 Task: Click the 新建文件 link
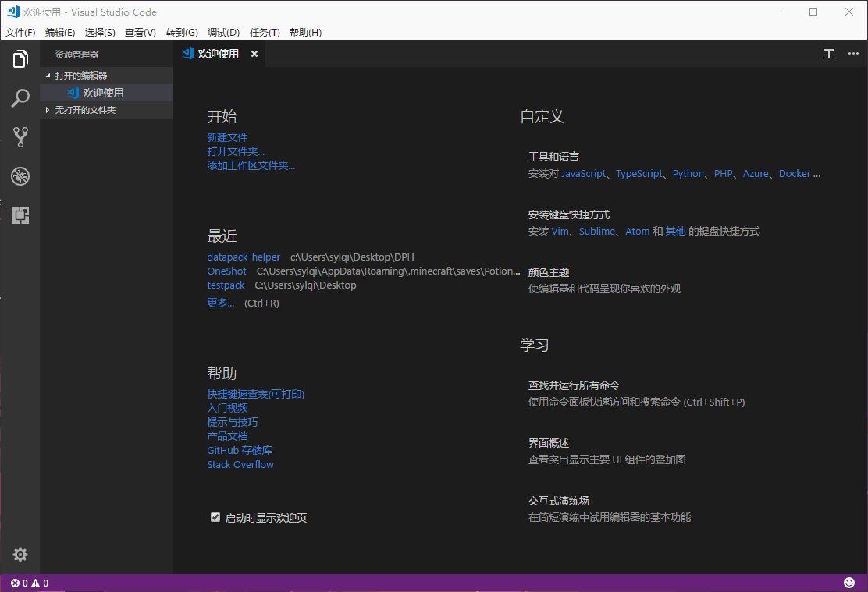click(227, 137)
